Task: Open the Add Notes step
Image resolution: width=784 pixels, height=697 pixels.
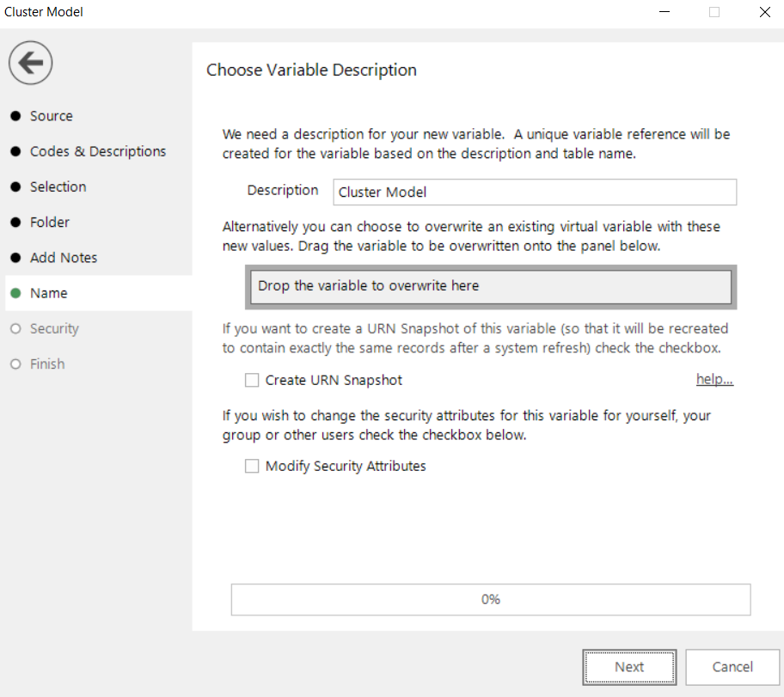Action: pyautogui.click(x=64, y=258)
